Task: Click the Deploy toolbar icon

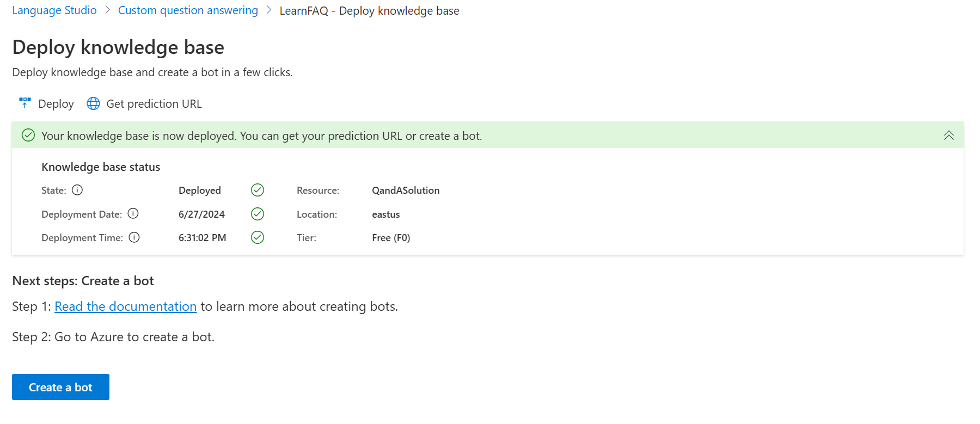Action: tap(25, 103)
